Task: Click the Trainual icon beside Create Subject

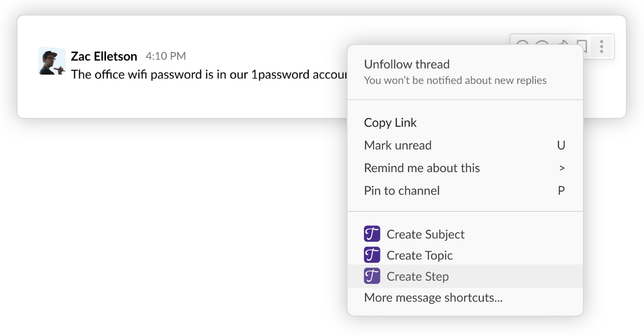Action: pos(372,234)
